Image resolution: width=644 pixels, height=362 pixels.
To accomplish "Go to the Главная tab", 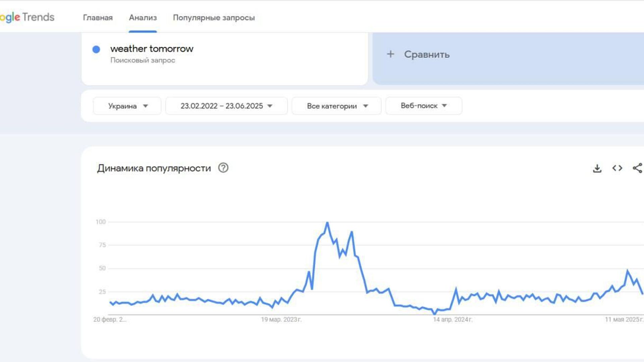I will click(x=98, y=17).
